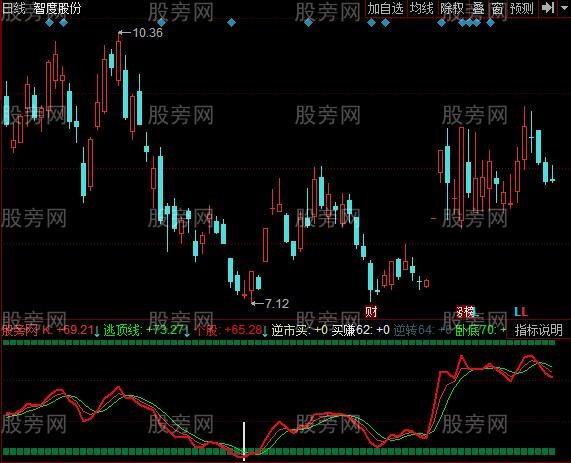Toggle the 叠 overlay stock option

pyautogui.click(x=478, y=8)
